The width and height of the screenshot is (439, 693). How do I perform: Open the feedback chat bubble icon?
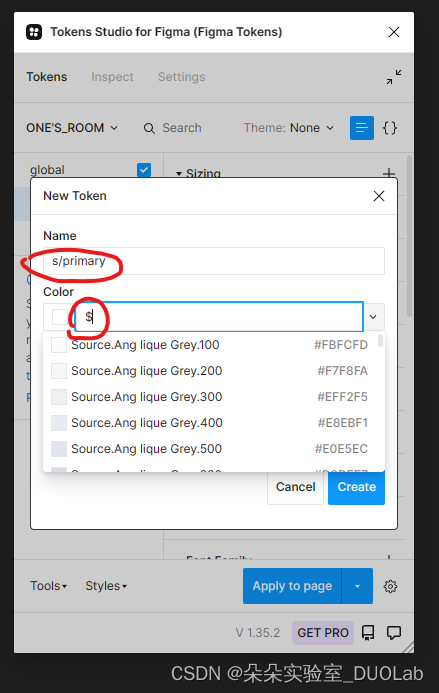(393, 633)
